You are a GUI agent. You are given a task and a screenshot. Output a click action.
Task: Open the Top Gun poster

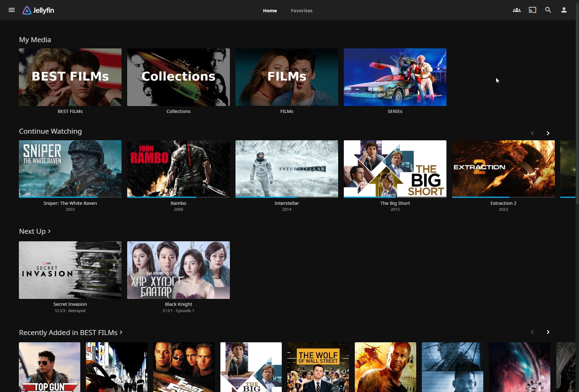pyautogui.click(x=49, y=367)
